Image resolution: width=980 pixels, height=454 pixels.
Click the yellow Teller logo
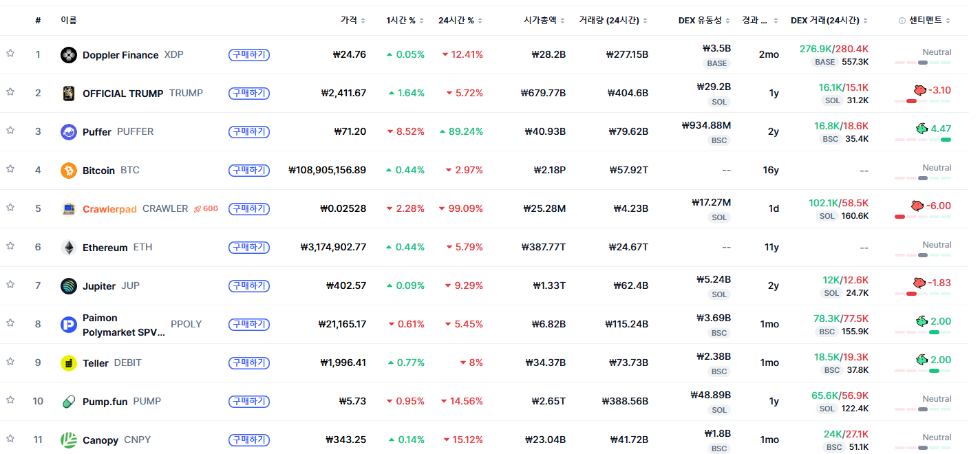(x=69, y=363)
